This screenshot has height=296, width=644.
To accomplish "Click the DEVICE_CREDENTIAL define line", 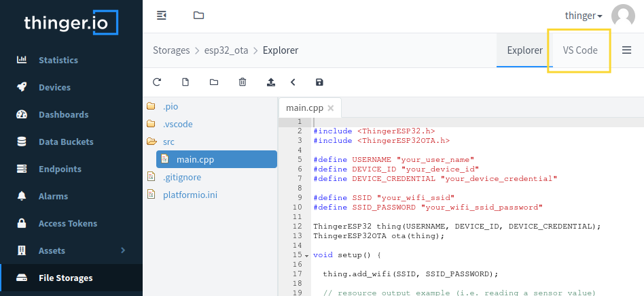I will coord(435,179).
